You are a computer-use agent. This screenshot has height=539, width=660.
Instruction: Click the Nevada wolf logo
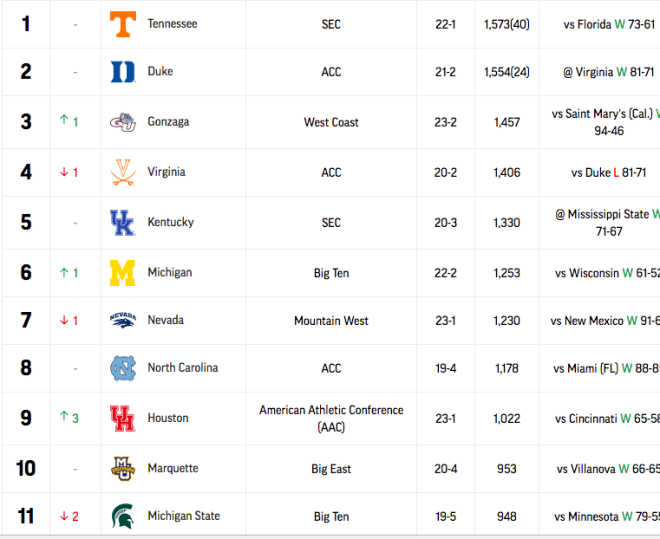tap(123, 320)
